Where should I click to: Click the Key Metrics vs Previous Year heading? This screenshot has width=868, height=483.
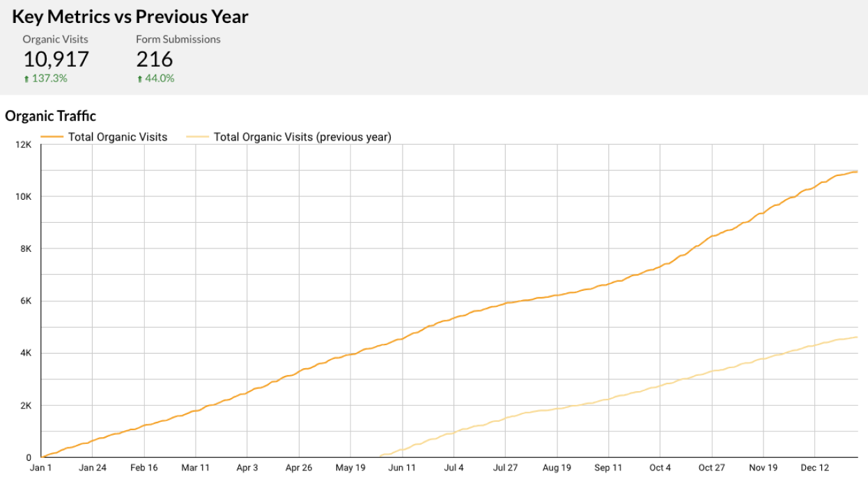click(130, 17)
